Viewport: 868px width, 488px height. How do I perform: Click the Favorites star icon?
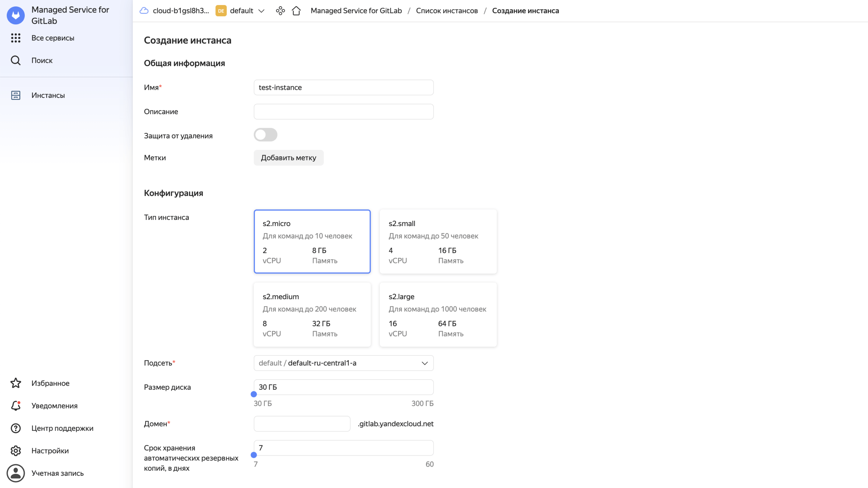16,383
